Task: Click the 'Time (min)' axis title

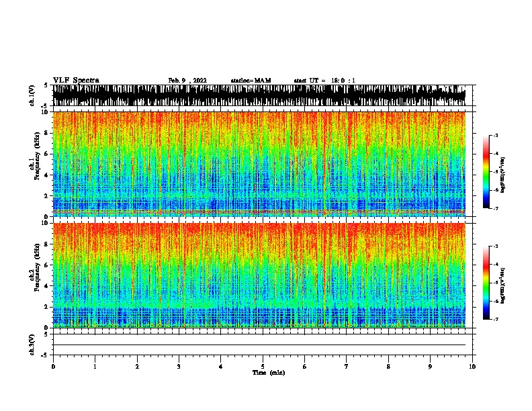Action: pyautogui.click(x=269, y=373)
